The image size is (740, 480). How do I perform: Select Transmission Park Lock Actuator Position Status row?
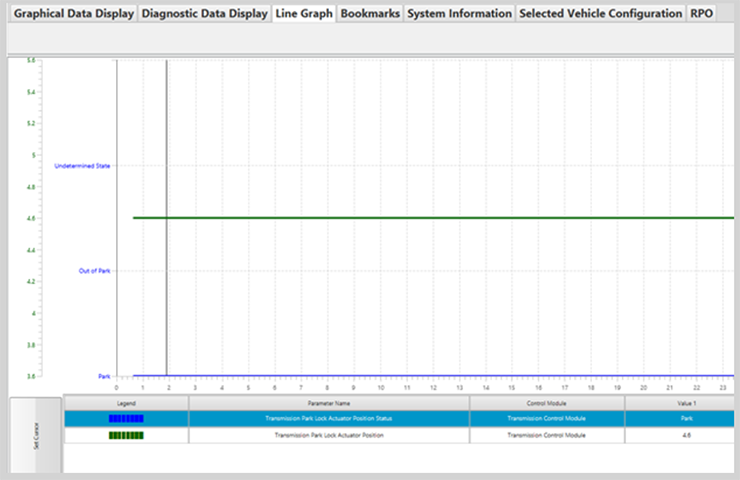point(328,419)
